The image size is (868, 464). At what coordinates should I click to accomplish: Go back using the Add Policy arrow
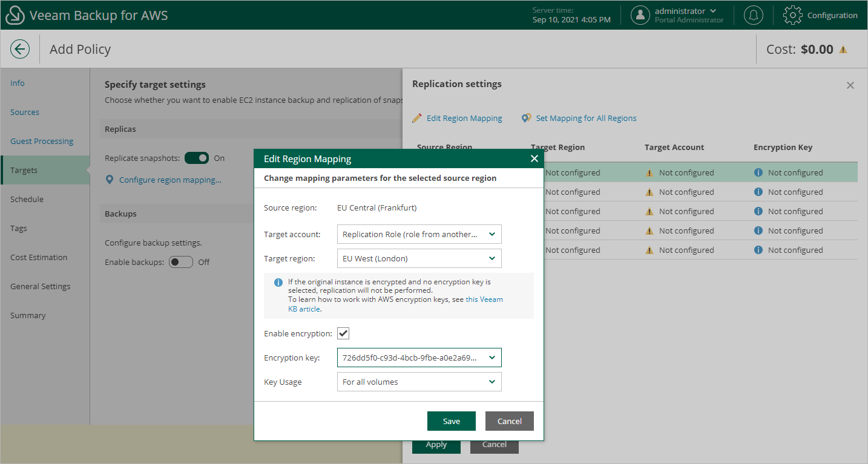click(x=20, y=49)
